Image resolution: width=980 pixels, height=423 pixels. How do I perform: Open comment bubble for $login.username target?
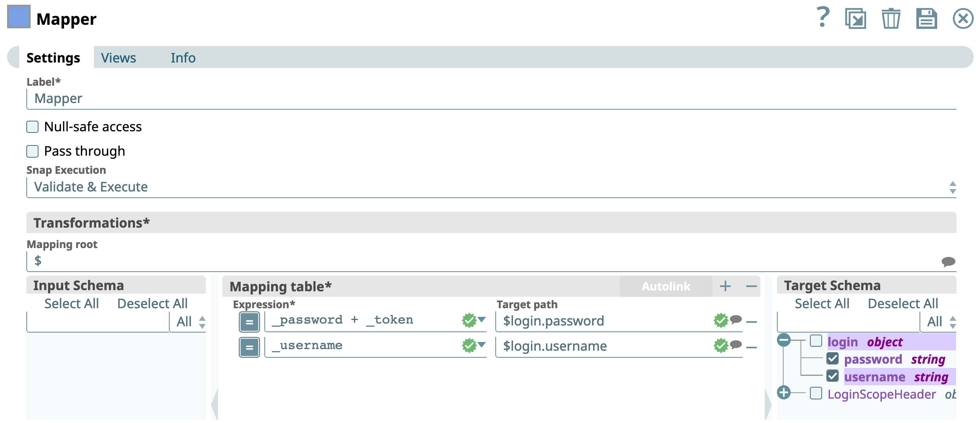(x=736, y=345)
